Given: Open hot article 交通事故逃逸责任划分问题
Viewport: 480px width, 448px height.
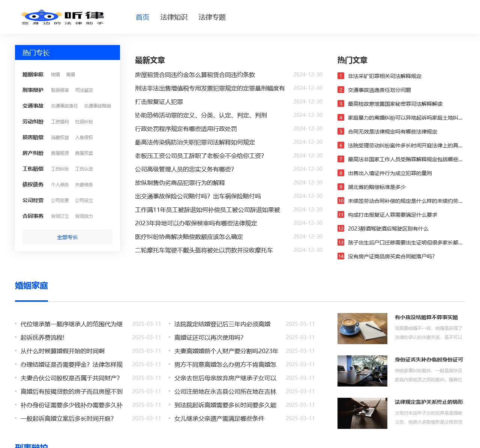Looking at the screenshot, I should (379, 90).
